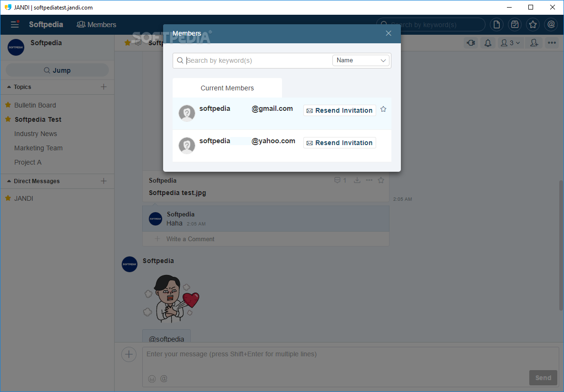
Task: Add a new topic with plus icon
Action: pos(104,87)
